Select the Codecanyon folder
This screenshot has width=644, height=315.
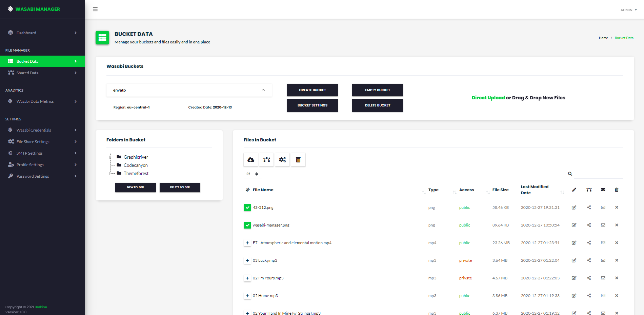[136, 165]
